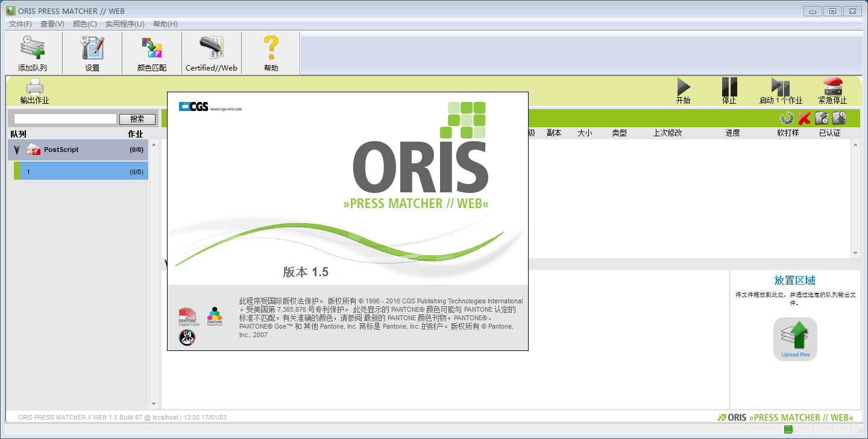
Task: Open the Certified//Web toolbar icon
Action: pos(212,48)
